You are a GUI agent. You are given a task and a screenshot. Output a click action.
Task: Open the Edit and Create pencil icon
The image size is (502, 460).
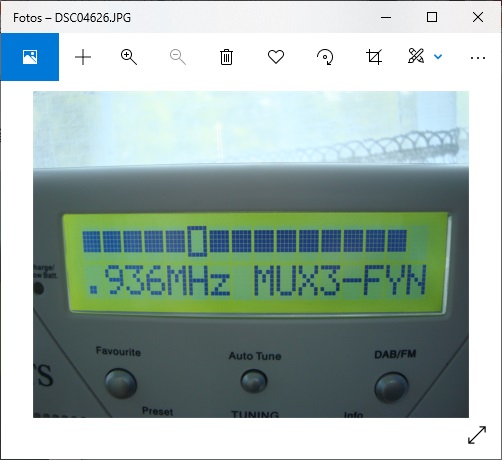[416, 56]
